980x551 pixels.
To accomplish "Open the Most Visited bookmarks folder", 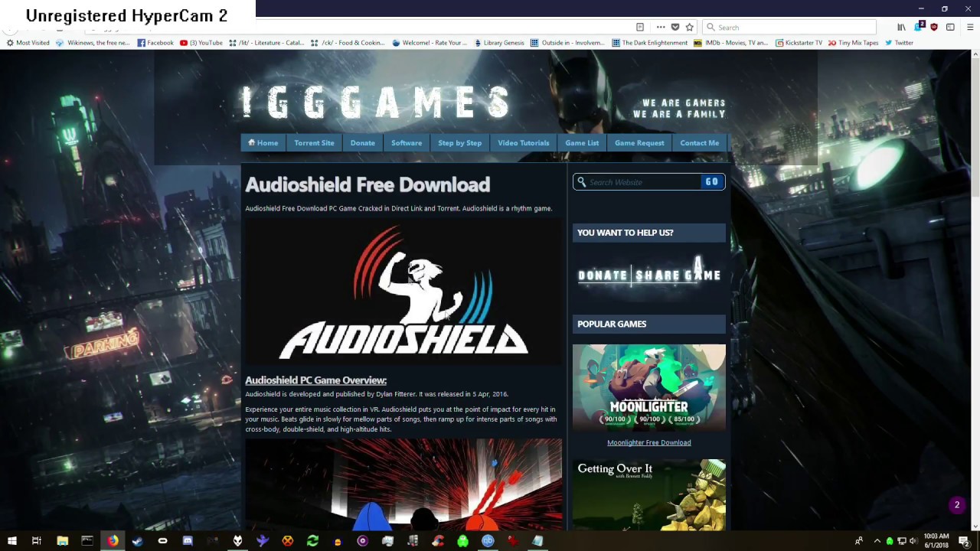I will click(29, 43).
